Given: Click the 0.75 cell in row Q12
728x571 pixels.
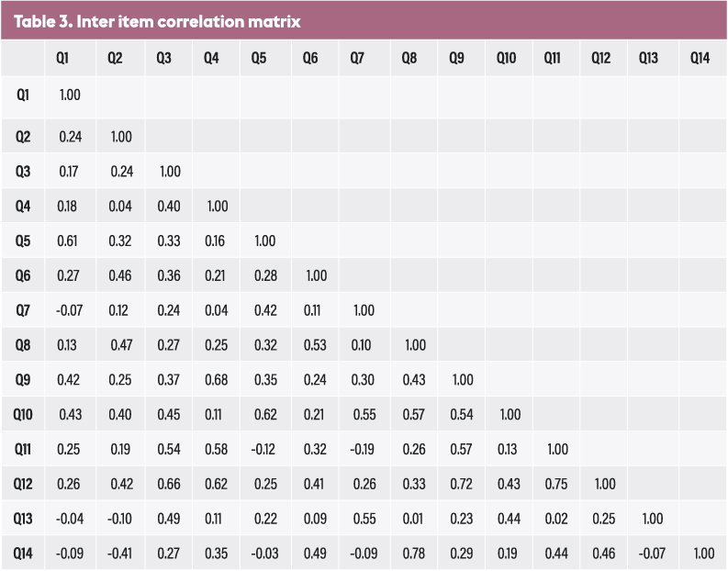Looking at the screenshot, I should 558,484.
